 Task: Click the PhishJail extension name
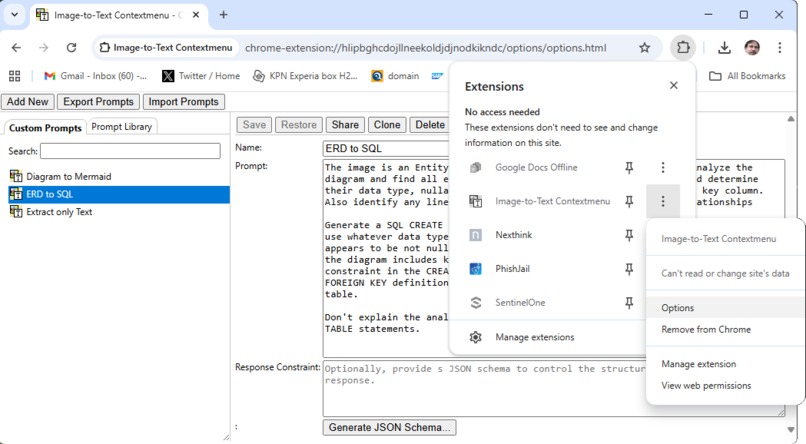click(x=512, y=269)
